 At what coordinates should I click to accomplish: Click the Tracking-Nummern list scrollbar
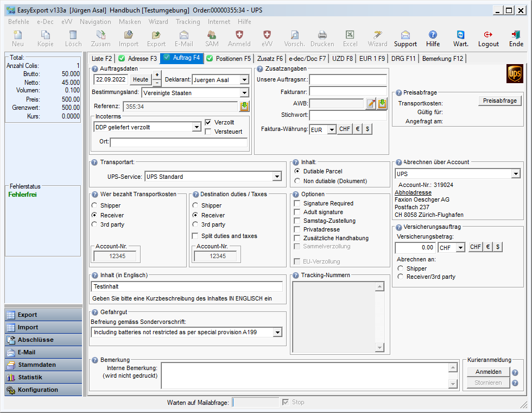tap(381, 317)
